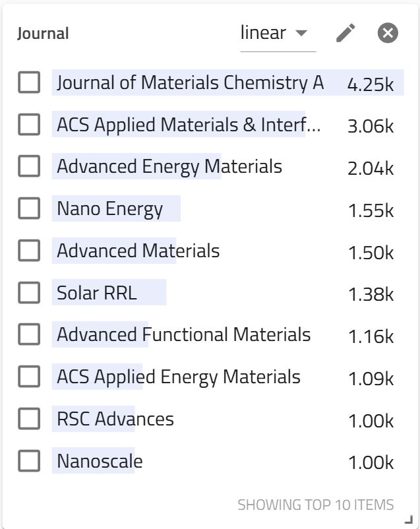420x529 pixels.
Task: Select the RSC Advances checkbox
Action: [x=29, y=419]
